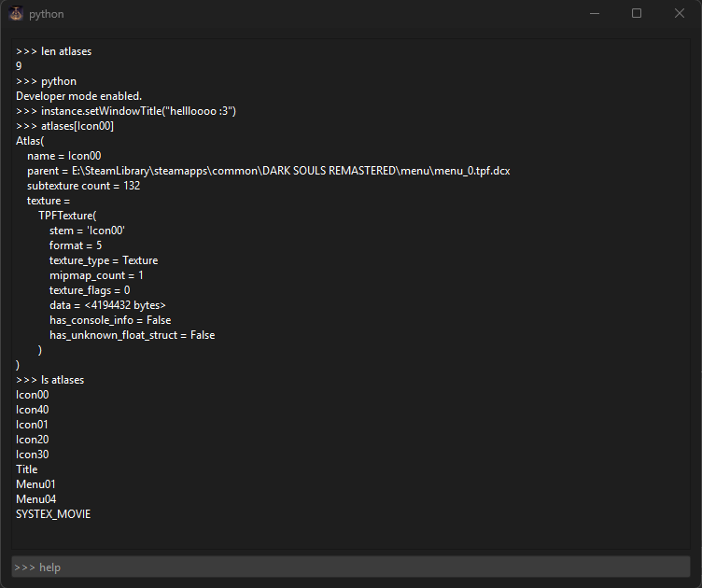Image resolution: width=702 pixels, height=588 pixels.
Task: Click the 'Developer mode enabled.' output line
Action: click(78, 96)
